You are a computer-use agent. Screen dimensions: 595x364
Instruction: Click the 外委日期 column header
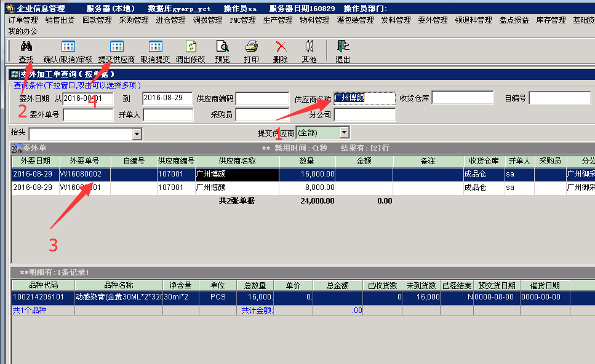(34, 161)
